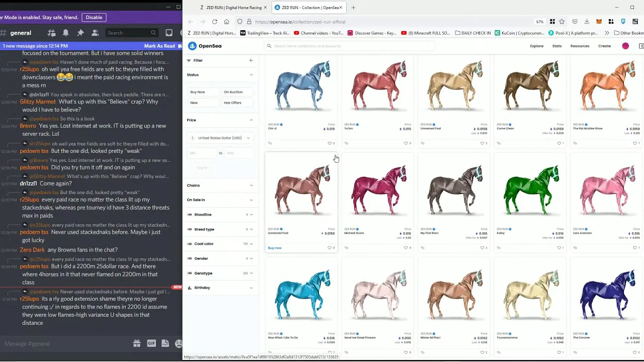Open the MetaMask fox extension
This screenshot has height=362, width=644.
click(x=599, y=22)
